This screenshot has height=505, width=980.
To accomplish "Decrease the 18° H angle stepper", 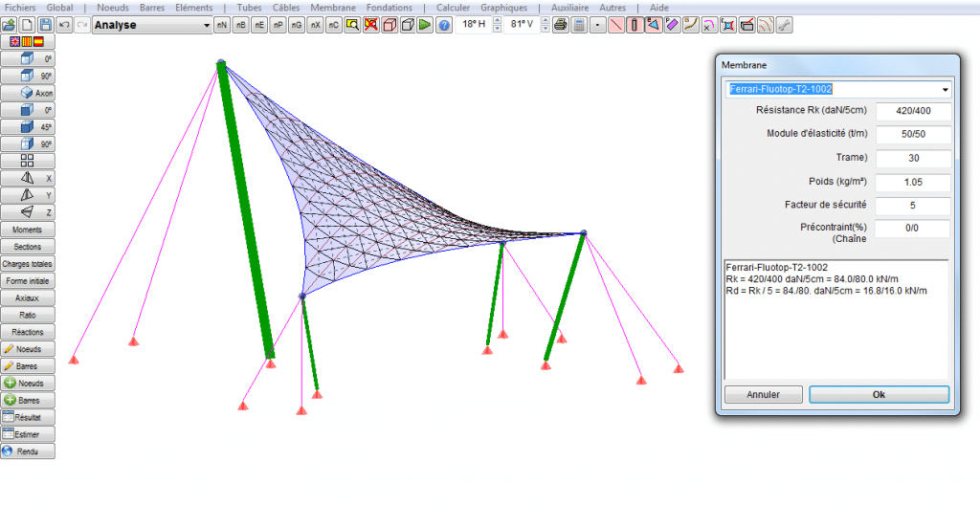I will click(497, 29).
